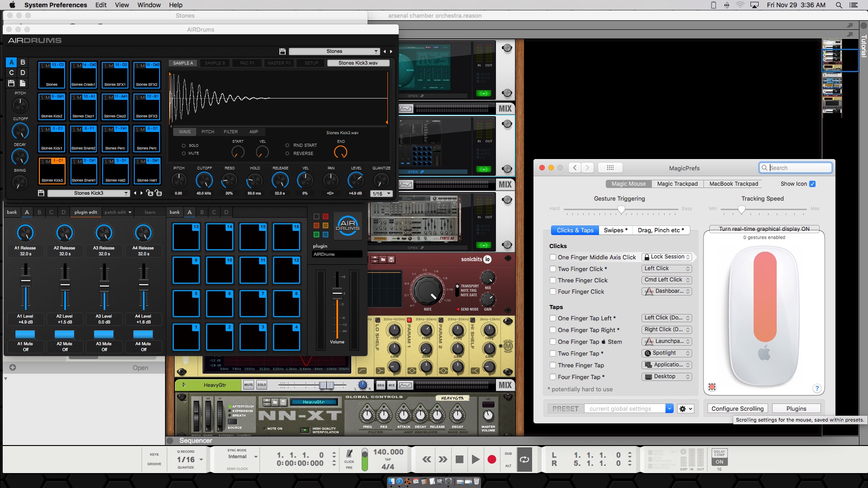Screen dimensions: 868x488
Task: Switch to the MASTER FX tab
Action: tap(279, 63)
